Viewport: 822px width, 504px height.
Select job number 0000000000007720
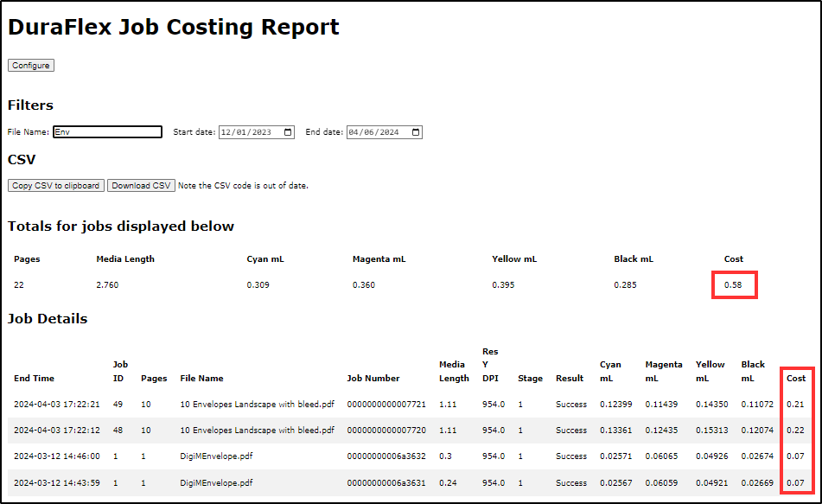point(386,431)
